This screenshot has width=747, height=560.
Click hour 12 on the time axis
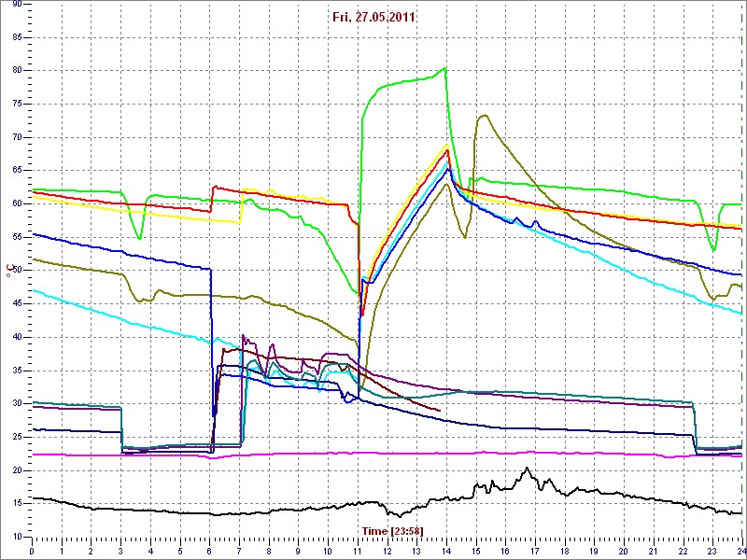(387, 551)
